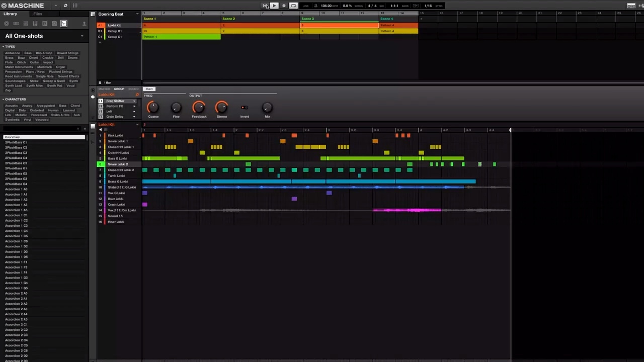Select the Scene 2 header
The height and width of the screenshot is (362, 644).
[x=261, y=19]
